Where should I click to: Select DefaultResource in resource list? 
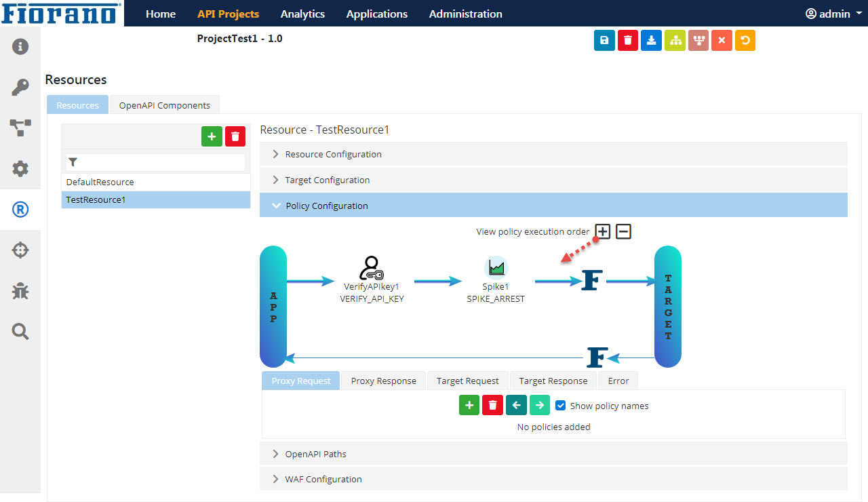click(156, 182)
